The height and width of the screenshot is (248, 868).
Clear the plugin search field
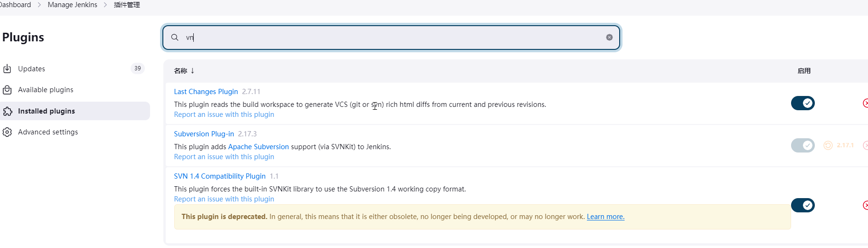tap(609, 38)
